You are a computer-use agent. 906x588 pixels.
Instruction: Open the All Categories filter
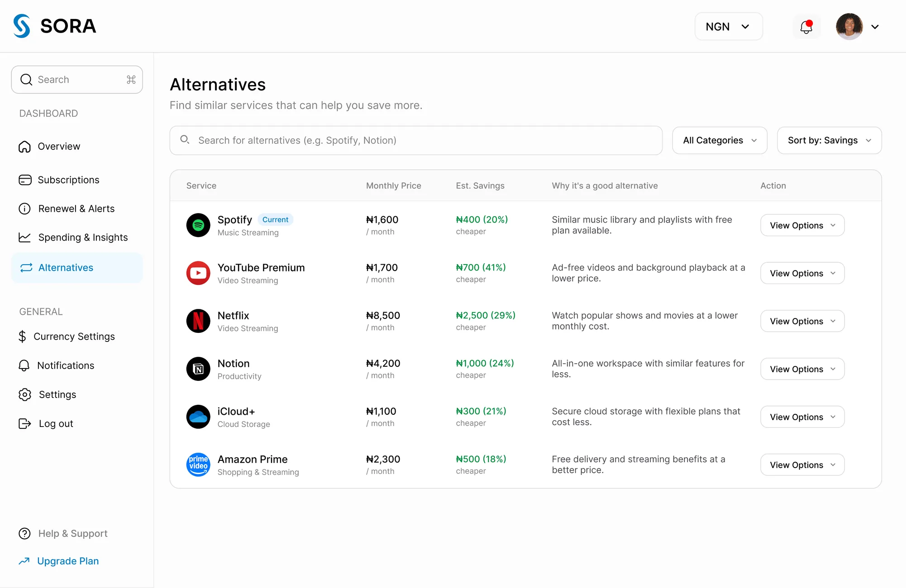click(720, 140)
